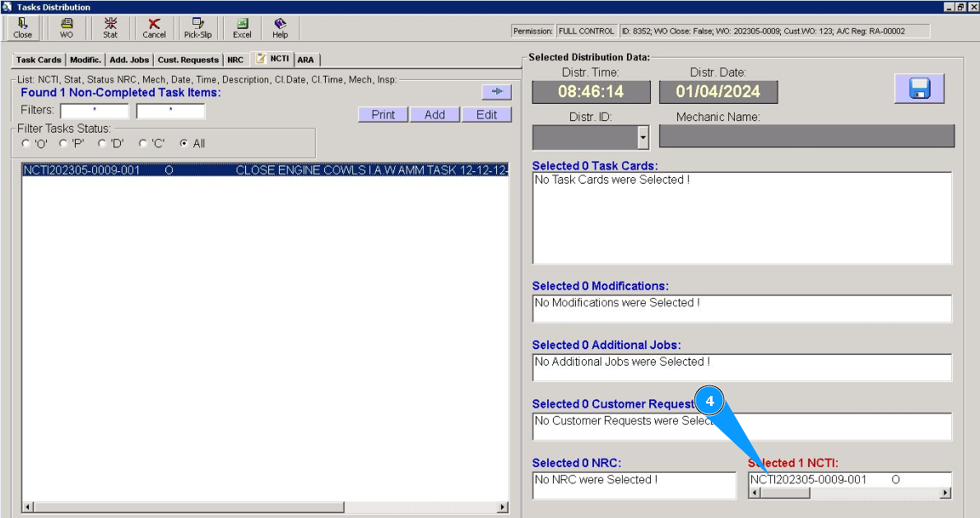Click the Close toolbar icon

coord(22,28)
